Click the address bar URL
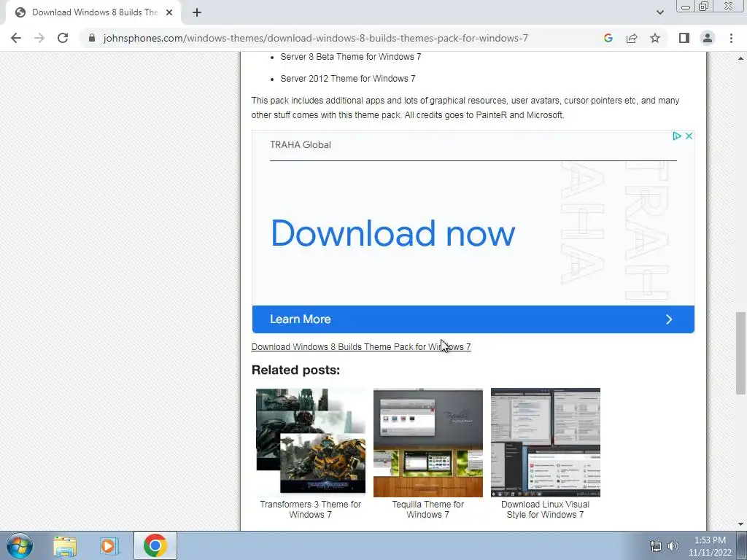The width and height of the screenshot is (747, 560). point(315,38)
